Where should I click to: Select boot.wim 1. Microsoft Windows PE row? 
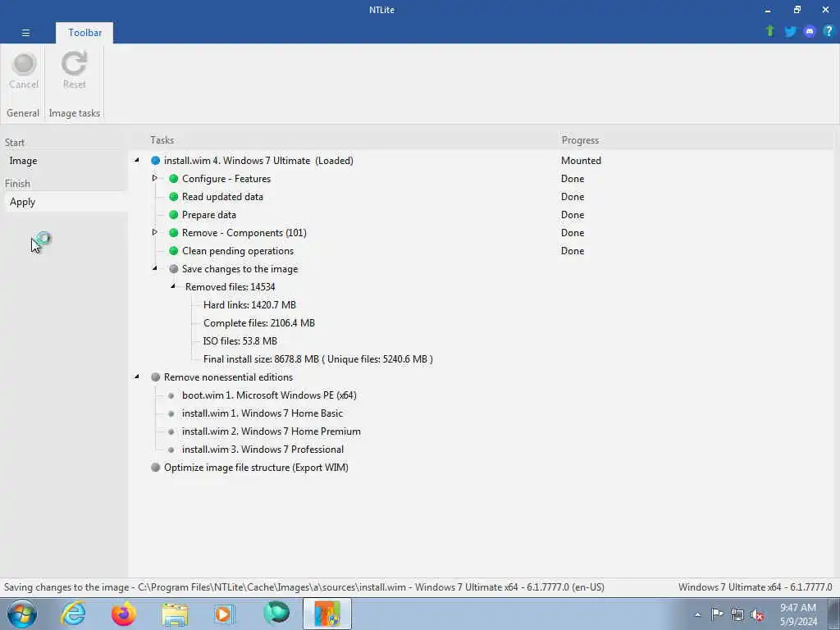pos(269,395)
